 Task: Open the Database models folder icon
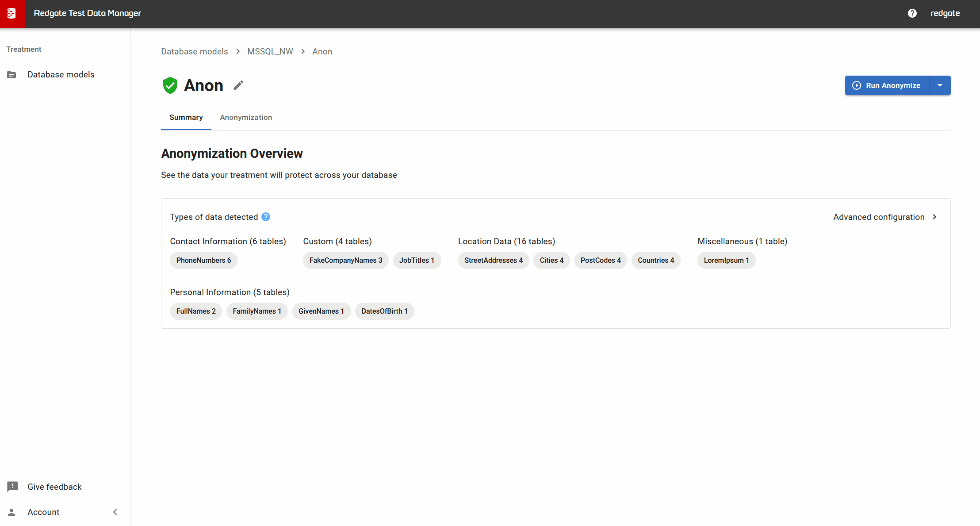pyautogui.click(x=11, y=74)
